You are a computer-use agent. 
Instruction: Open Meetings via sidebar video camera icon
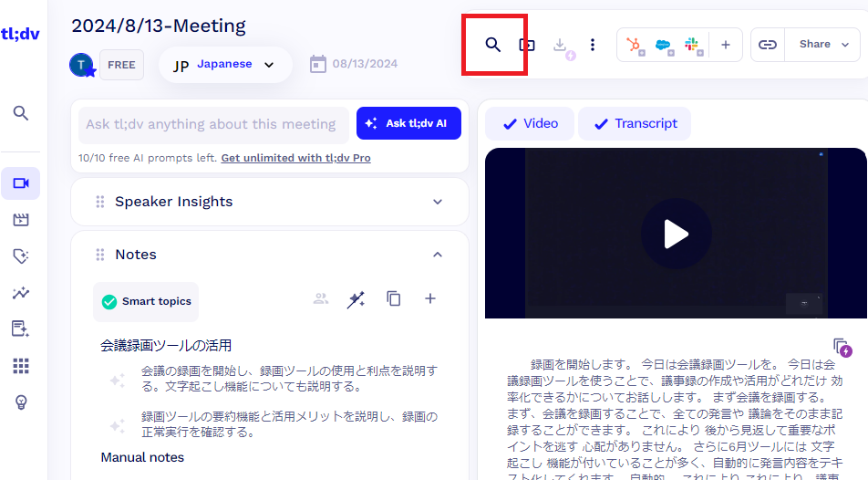(20, 183)
